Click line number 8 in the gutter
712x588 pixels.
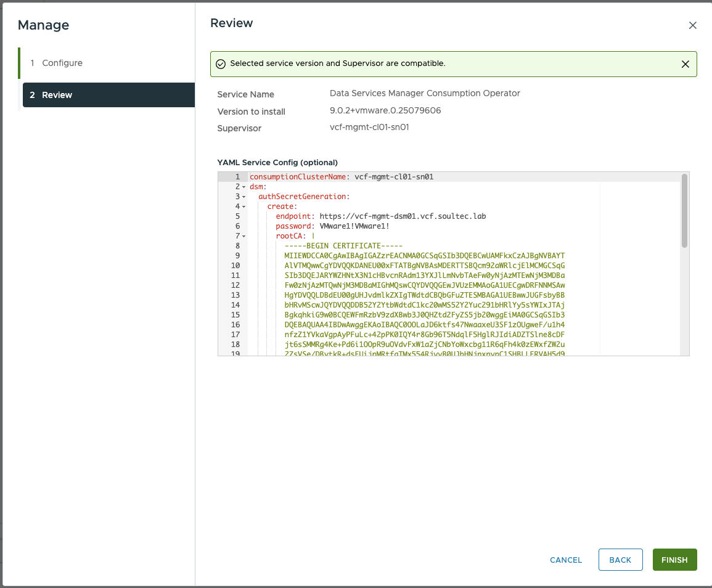coord(237,245)
